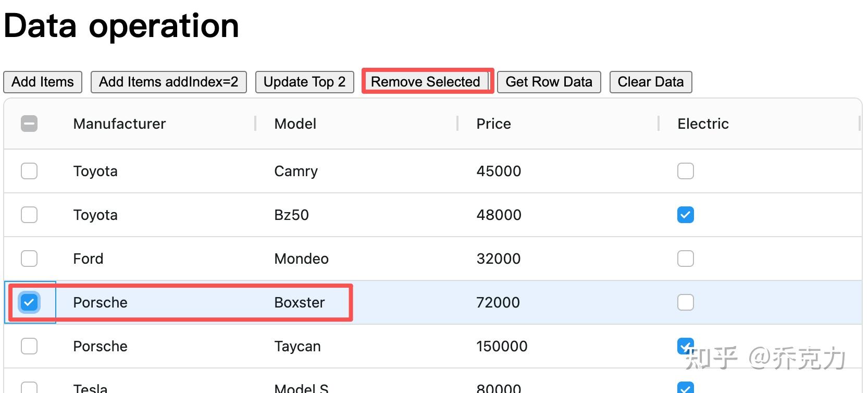This screenshot has width=868, height=393.
Task: Select the Toyota Camry row checkbox
Action: 29,171
